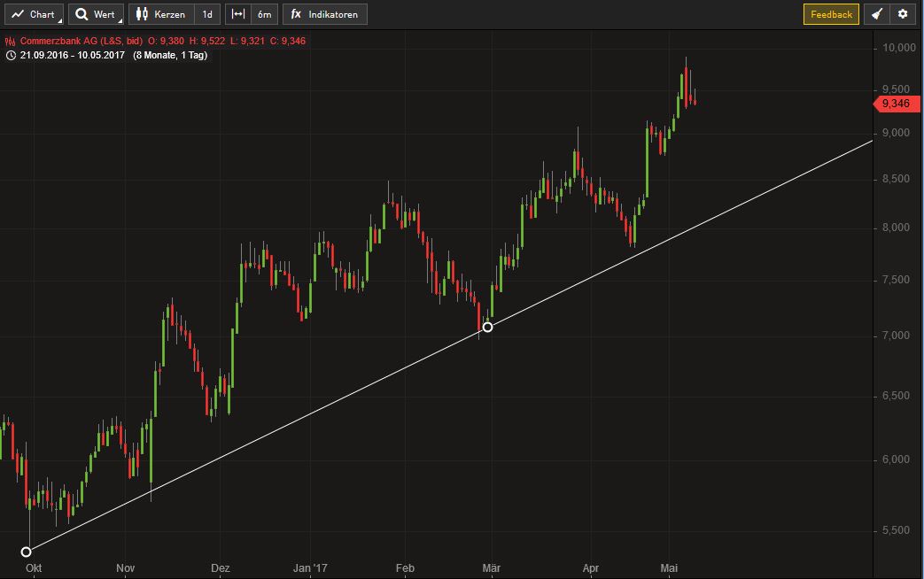Click the magnifier icon beside Wert
Screen dimensions: 924x579
click(80, 14)
